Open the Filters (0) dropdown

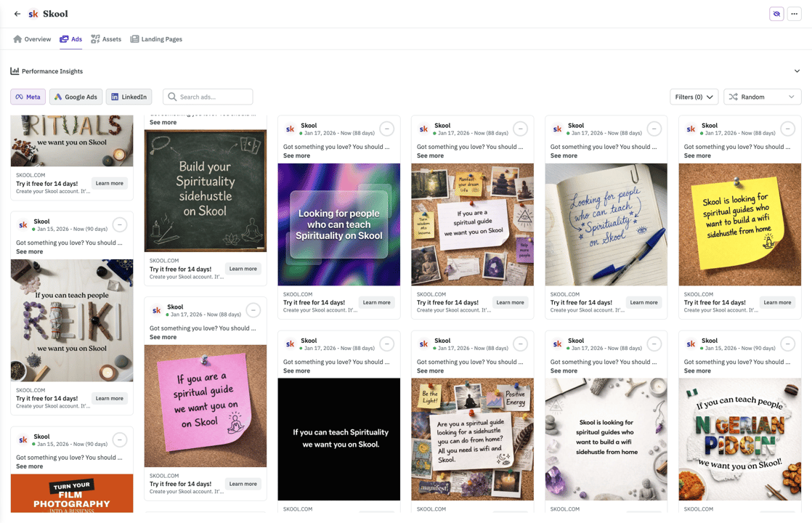click(694, 97)
